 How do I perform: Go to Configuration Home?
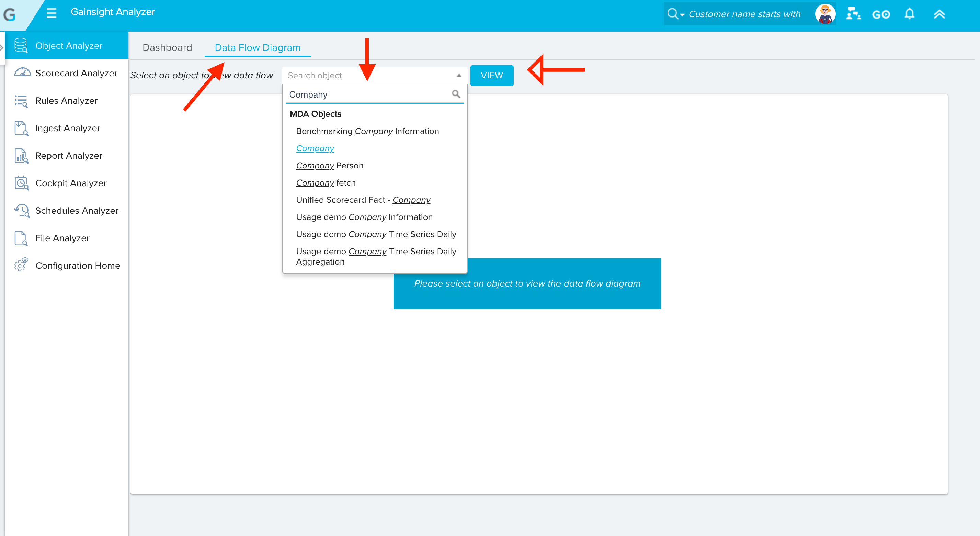tap(67, 265)
